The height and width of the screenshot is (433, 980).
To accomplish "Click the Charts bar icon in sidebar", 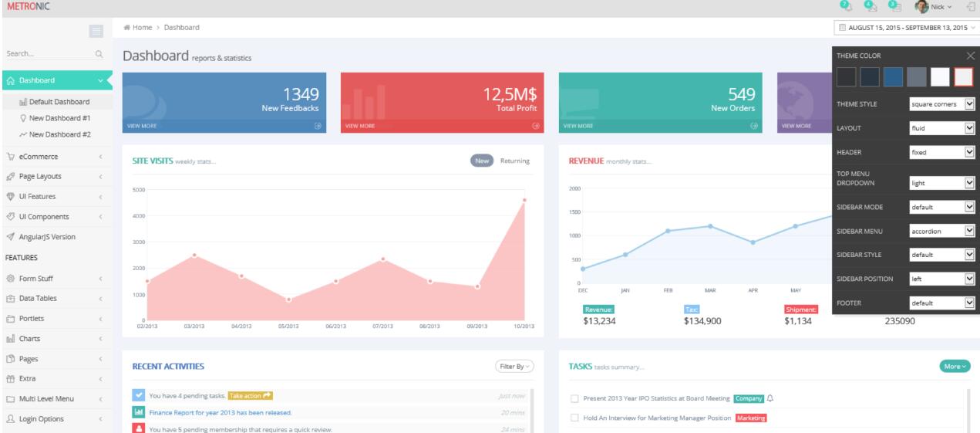I will click(11, 338).
